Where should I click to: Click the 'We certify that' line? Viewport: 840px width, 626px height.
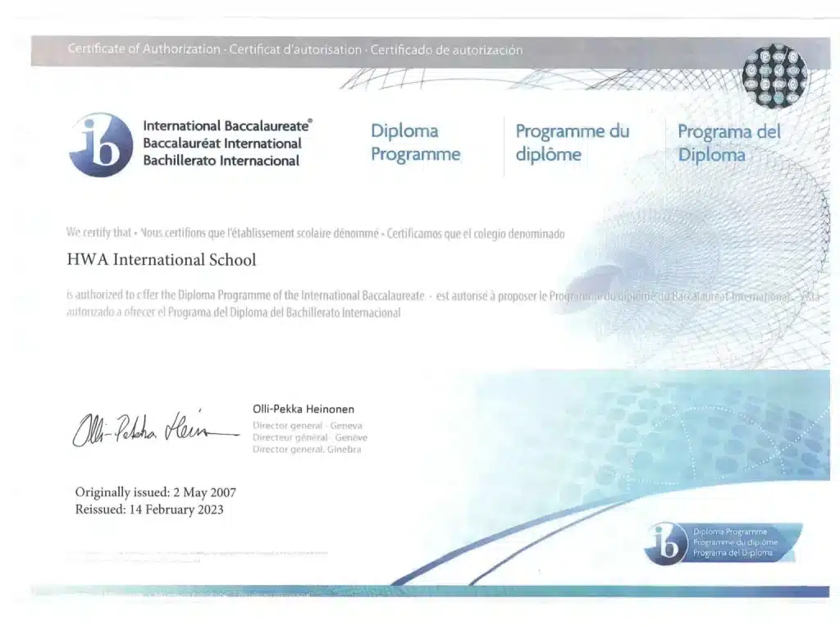point(315,233)
